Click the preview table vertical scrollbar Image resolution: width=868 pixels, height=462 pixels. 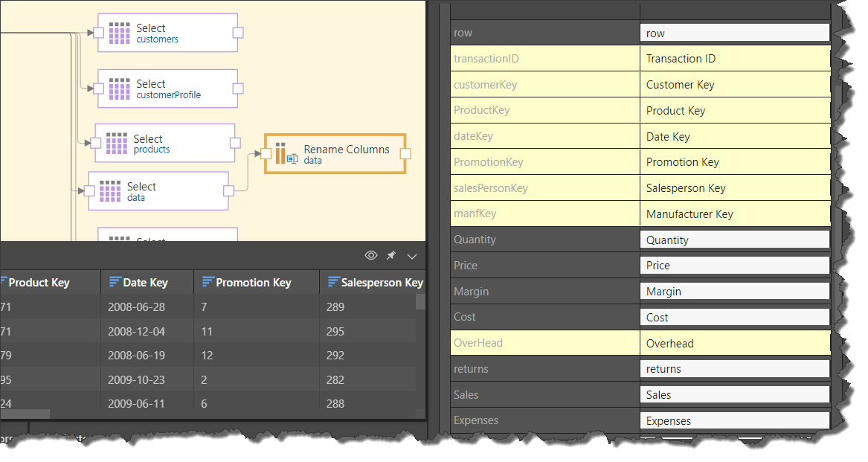coord(420,301)
